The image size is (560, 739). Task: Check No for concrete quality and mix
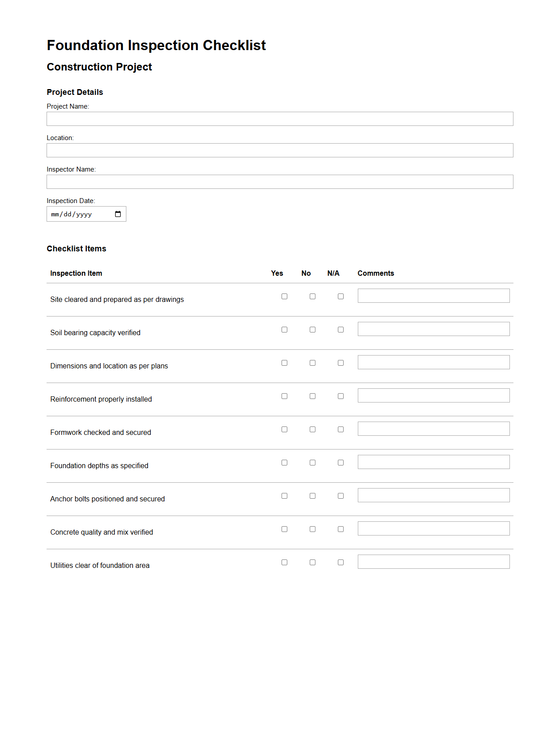[x=313, y=528]
